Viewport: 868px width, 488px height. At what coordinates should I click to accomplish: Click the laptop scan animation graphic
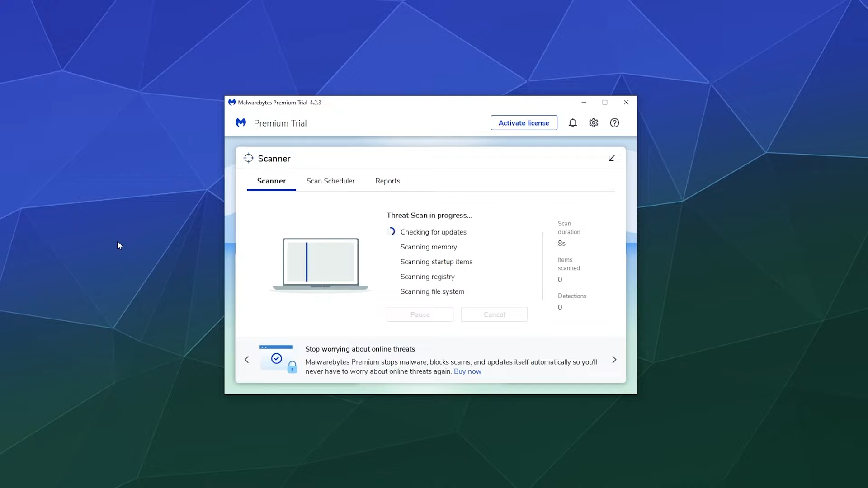(321, 264)
